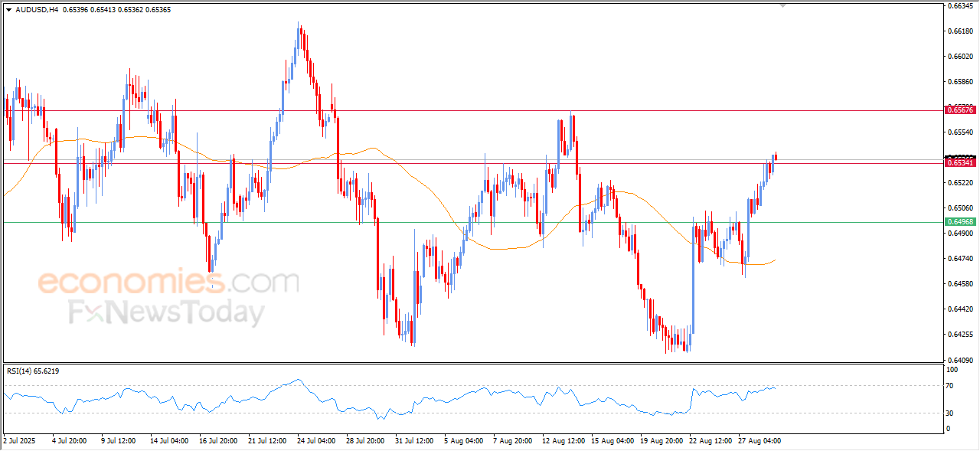Click the 0.64740 price axis label
Screen dimensions: 980x451
coord(961,258)
